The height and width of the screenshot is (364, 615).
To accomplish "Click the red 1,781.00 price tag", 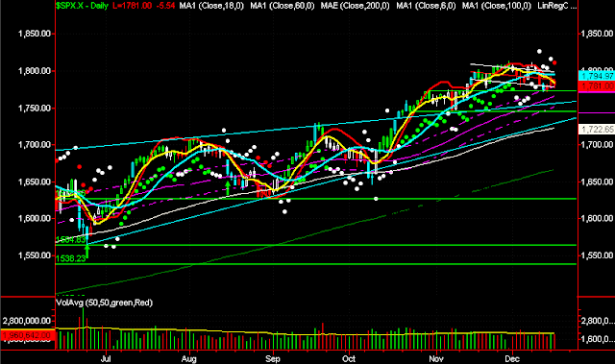I will pos(597,85).
